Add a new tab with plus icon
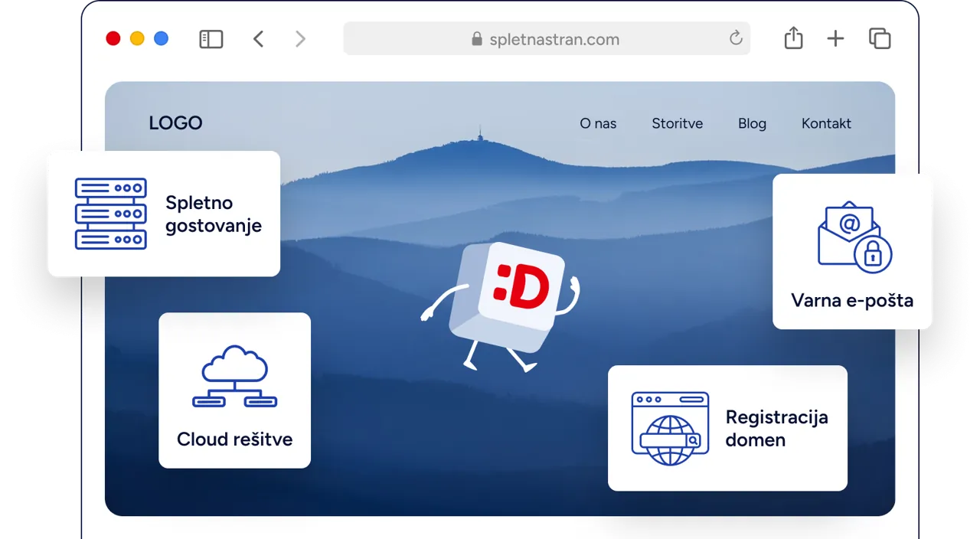 pyautogui.click(x=835, y=39)
